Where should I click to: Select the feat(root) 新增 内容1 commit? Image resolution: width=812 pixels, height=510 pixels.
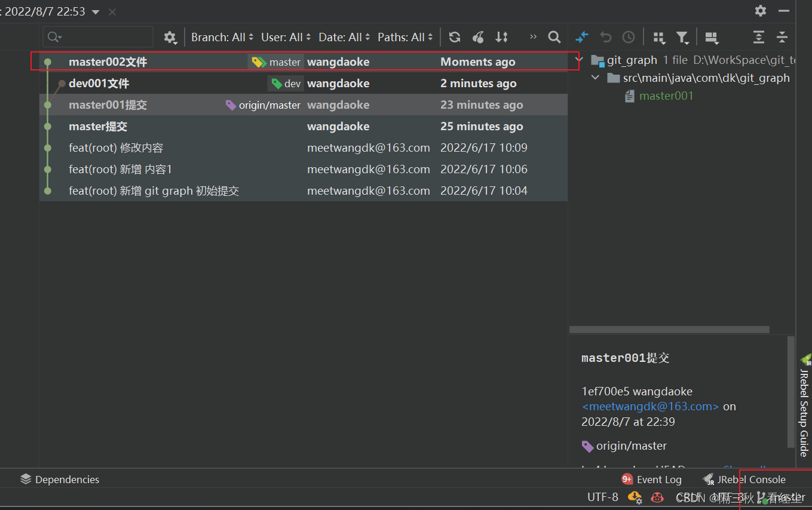tap(304, 170)
